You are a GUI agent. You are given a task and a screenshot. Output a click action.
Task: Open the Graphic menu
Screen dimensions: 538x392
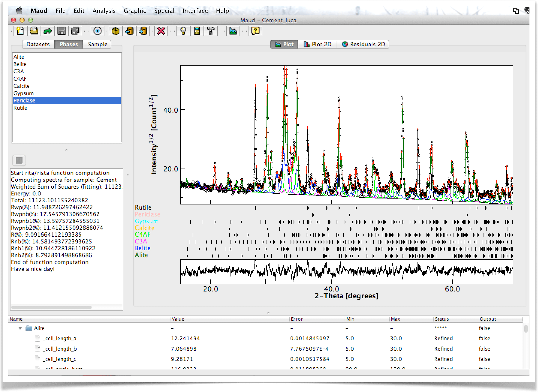[x=135, y=11]
